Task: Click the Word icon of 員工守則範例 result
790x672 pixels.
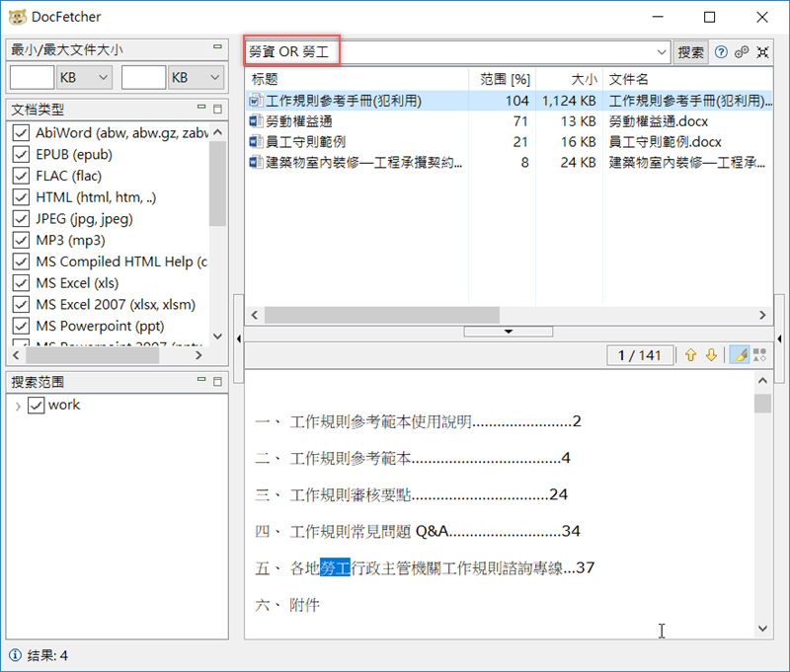Action: click(x=256, y=142)
